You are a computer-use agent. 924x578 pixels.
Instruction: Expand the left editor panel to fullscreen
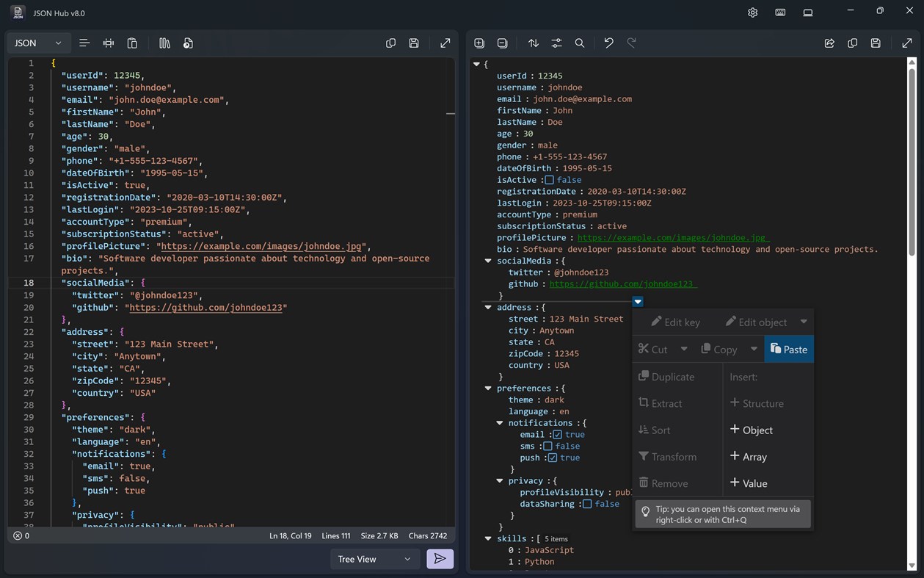tap(445, 43)
